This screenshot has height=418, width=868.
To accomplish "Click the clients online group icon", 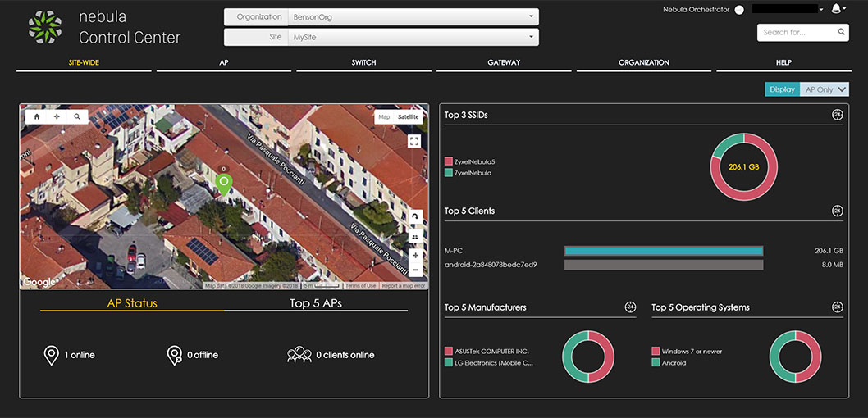I will (x=299, y=354).
